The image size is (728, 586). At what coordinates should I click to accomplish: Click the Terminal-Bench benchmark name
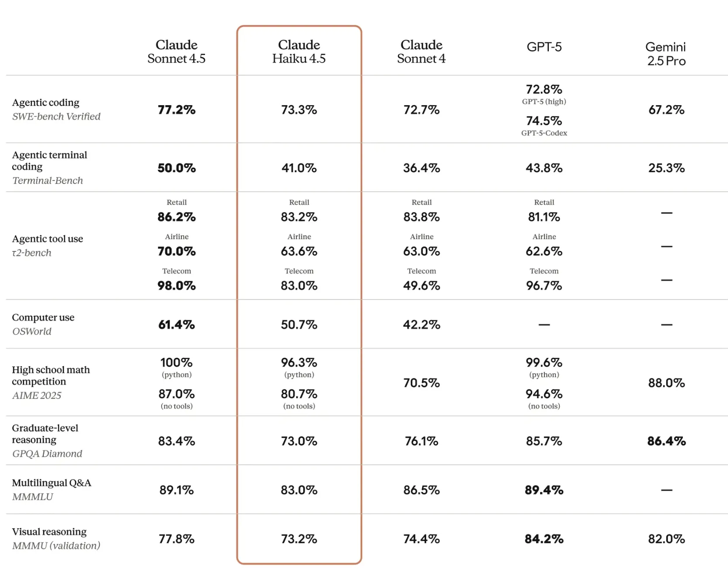point(47,180)
